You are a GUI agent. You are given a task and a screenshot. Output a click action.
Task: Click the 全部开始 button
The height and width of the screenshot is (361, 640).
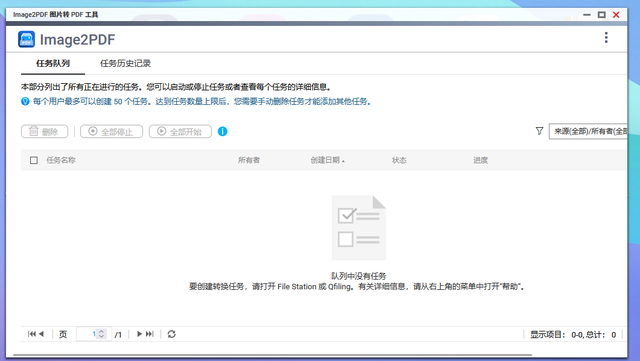coord(180,131)
